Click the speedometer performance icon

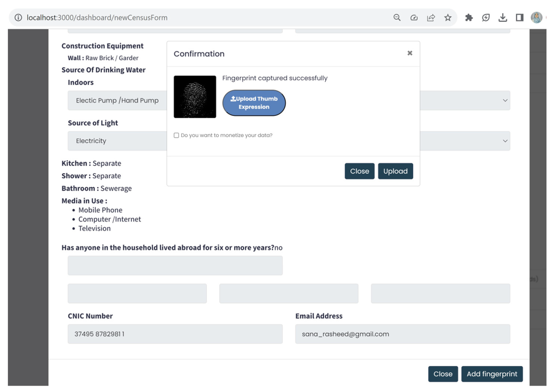point(414,18)
